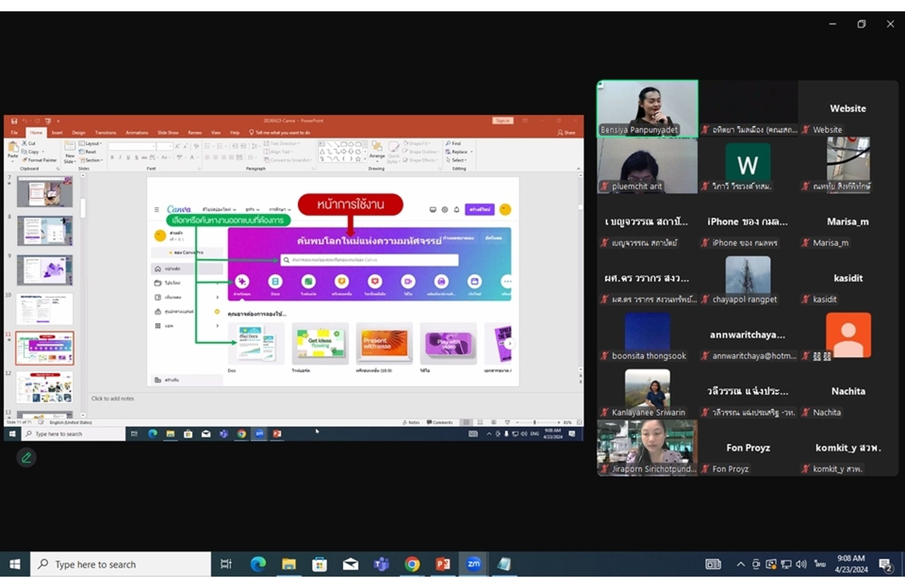Click the Sign in button in PowerPoint

(503, 121)
